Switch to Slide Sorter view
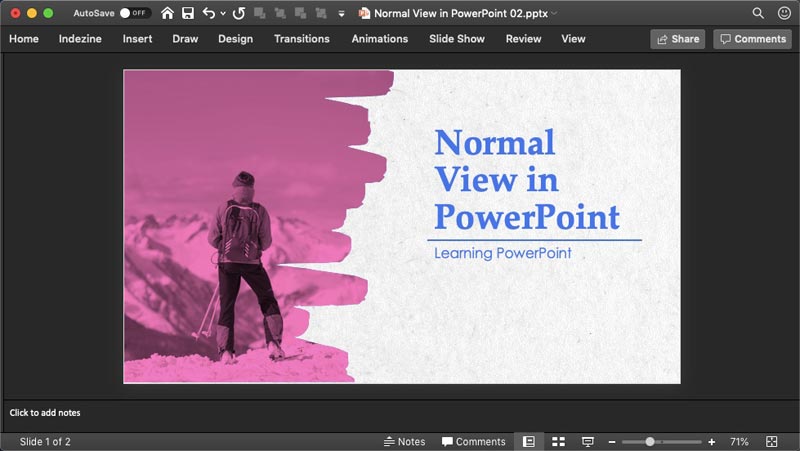The height and width of the screenshot is (451, 800). [x=559, y=441]
